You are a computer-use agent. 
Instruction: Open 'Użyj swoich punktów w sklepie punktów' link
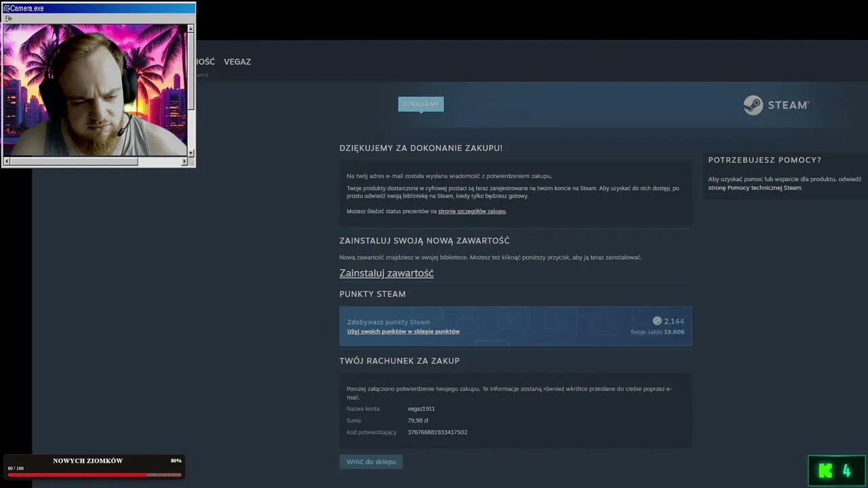tap(403, 331)
